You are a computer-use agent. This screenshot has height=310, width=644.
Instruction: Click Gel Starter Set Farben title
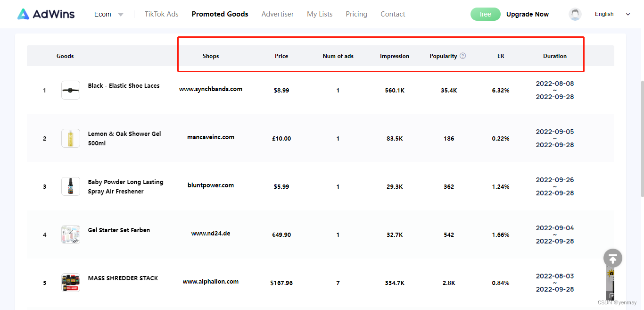tap(119, 230)
